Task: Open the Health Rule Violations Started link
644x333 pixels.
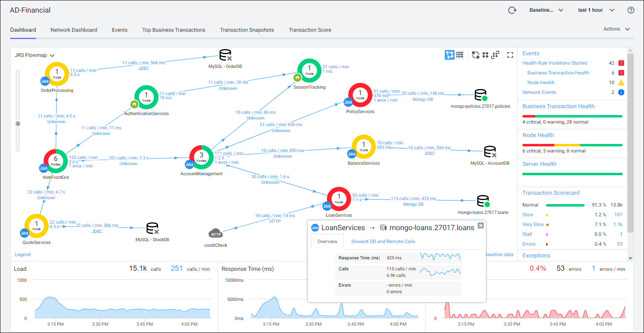Action: [555, 63]
